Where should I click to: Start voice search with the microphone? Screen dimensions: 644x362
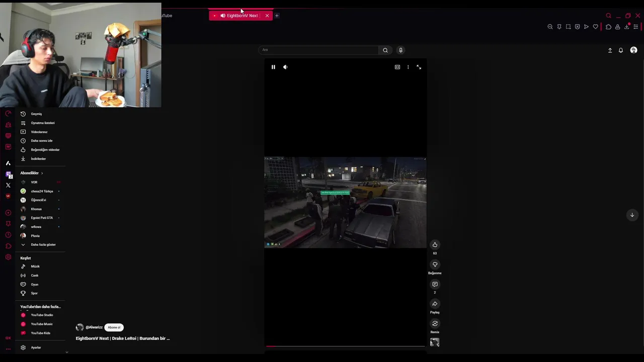[400, 50]
